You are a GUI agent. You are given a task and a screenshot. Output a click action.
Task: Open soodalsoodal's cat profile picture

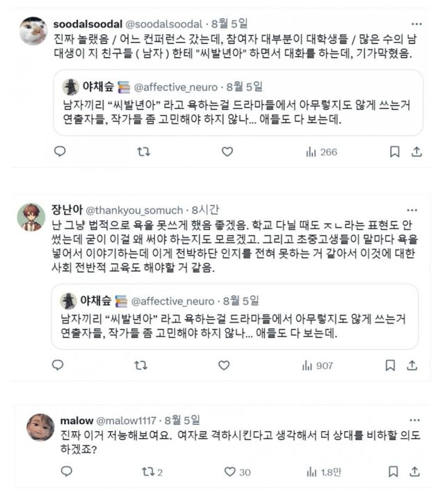click(33, 31)
